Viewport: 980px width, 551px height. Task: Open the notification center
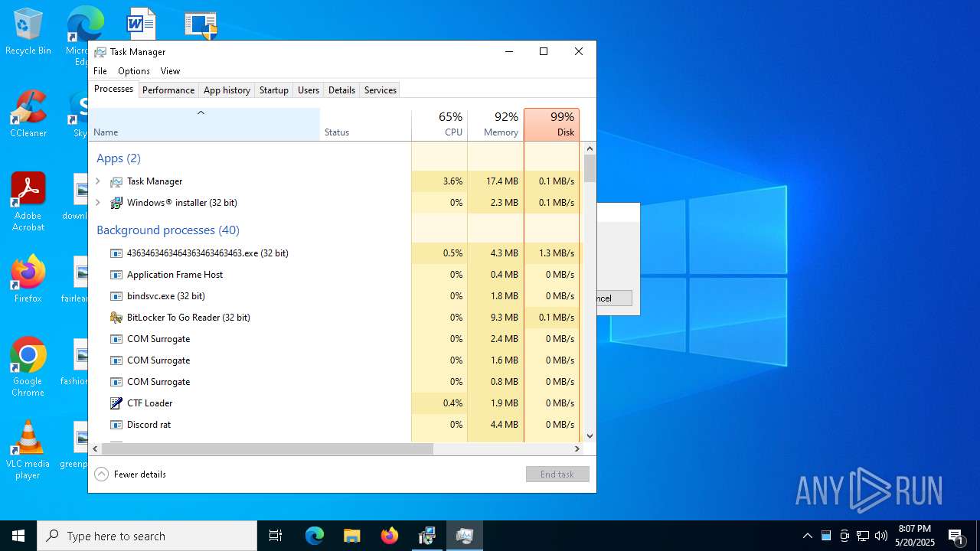956,536
